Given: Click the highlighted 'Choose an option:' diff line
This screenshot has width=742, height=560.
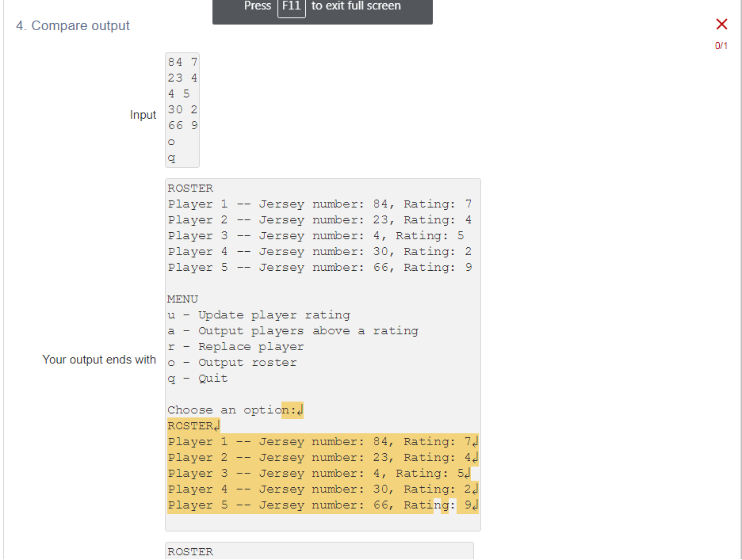Looking at the screenshot, I should coord(234,410).
